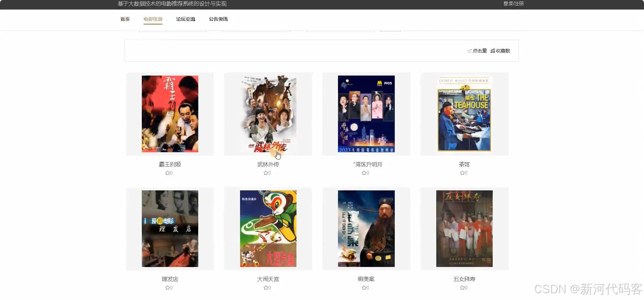
Task: Click the 武林外传 title text
Action: pyautogui.click(x=268, y=164)
